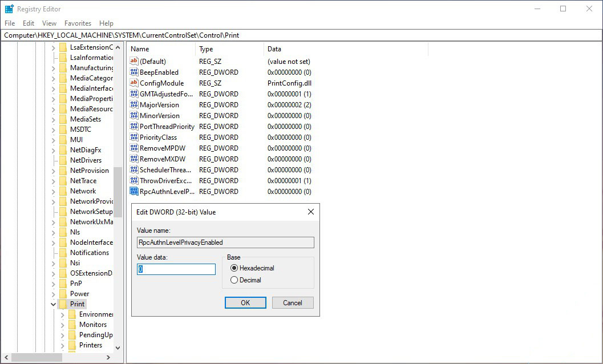
Task: Collapse the Print key in tree
Action: 53,304
